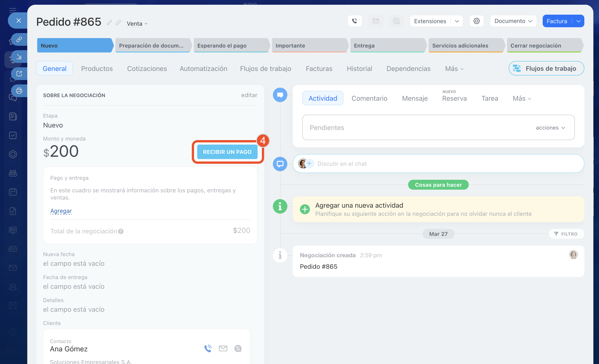Email Ana Gómez via envelope icon
599x364 pixels.
223,348
